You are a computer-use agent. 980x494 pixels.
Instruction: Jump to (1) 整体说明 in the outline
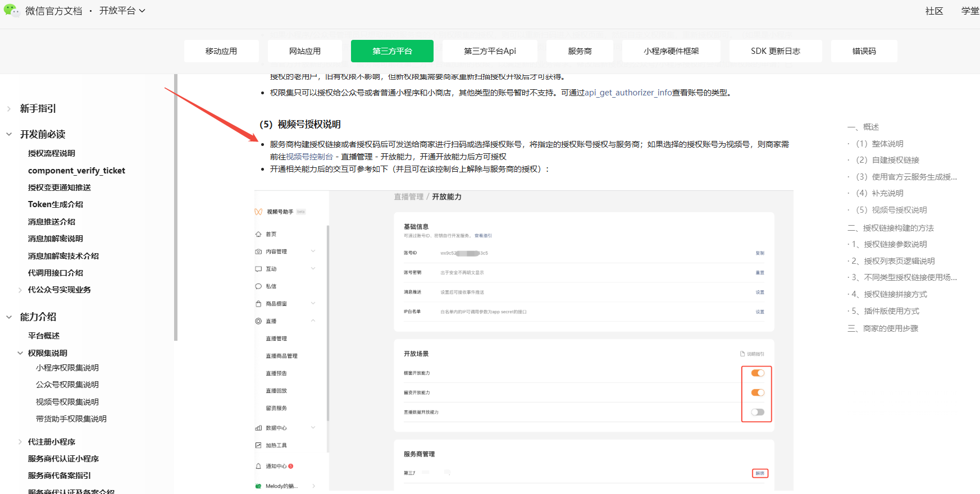click(x=879, y=144)
